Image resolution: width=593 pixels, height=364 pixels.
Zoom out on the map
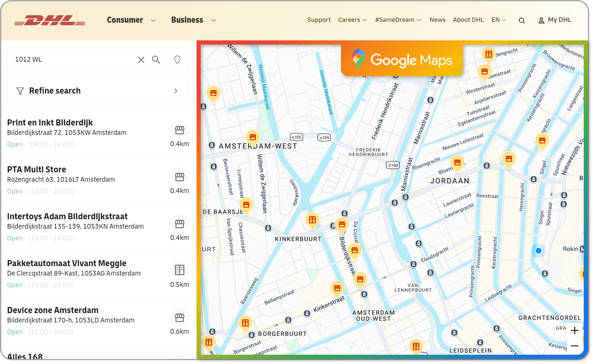coord(574,346)
